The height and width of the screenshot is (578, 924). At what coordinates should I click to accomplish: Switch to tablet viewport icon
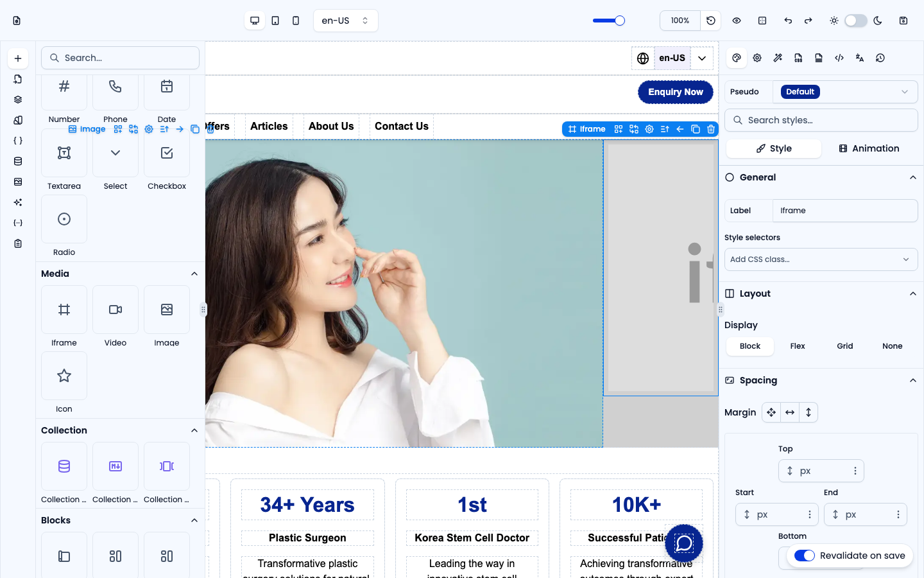pos(275,21)
